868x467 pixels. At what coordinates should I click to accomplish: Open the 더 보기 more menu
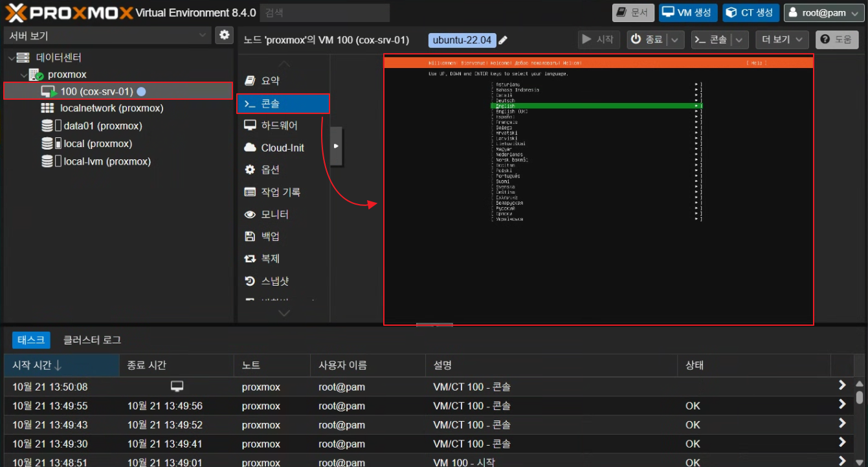[x=783, y=40]
